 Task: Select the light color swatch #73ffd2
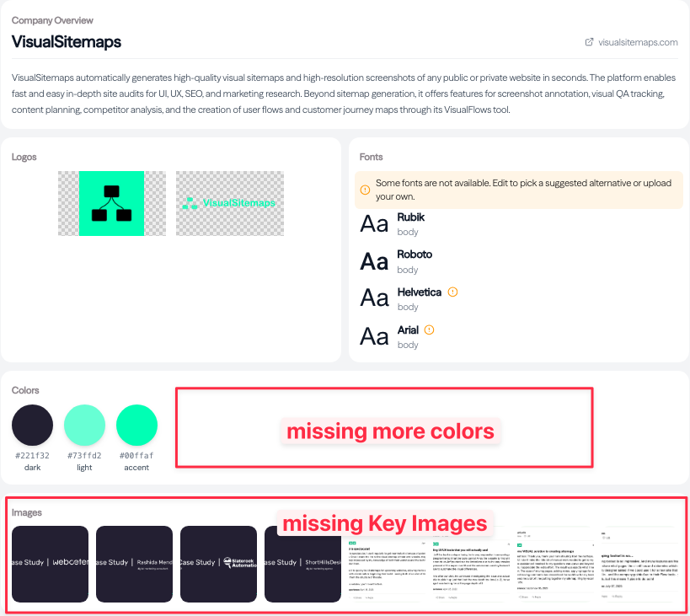(84, 426)
